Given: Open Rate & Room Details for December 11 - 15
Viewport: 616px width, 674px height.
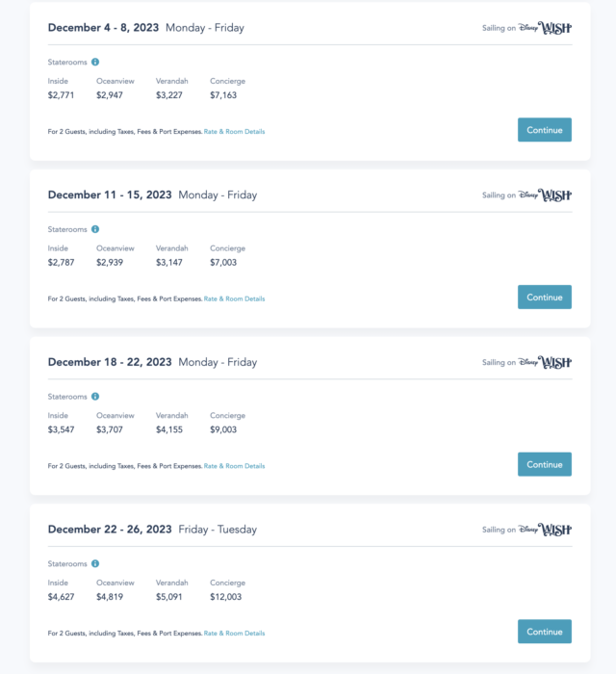Looking at the screenshot, I should (234, 298).
